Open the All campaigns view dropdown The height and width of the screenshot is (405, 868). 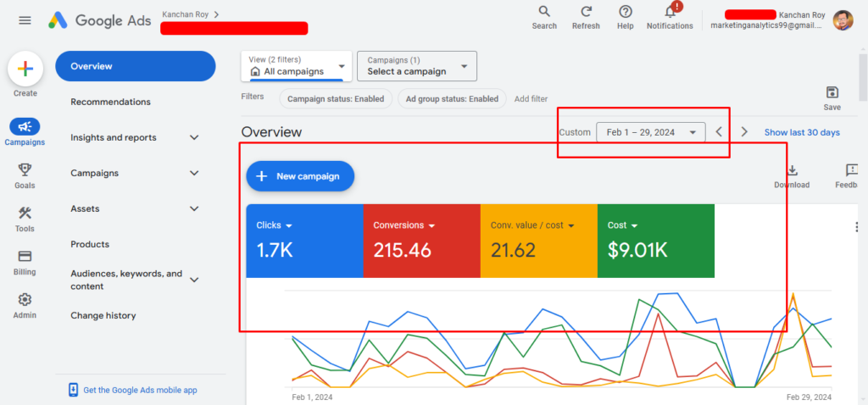pos(297,66)
